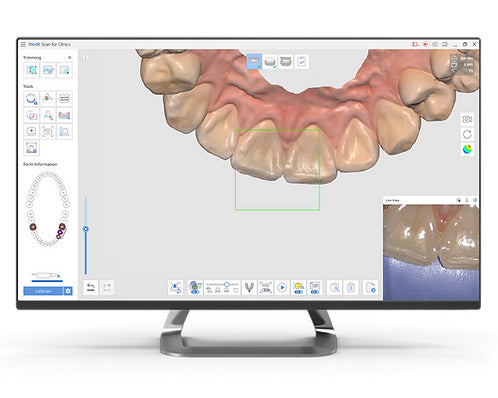The width and height of the screenshot is (498, 398).
Task: Click the vertical zoom slider handle
Action: [86, 229]
